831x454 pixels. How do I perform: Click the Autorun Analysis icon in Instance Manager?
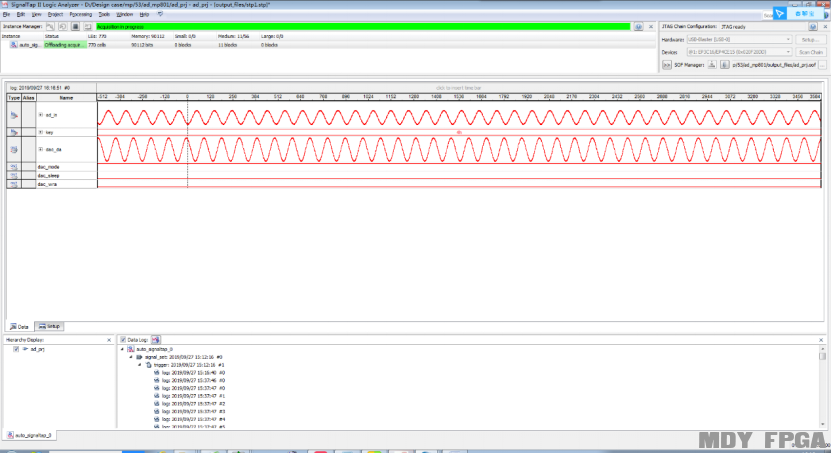63,26
